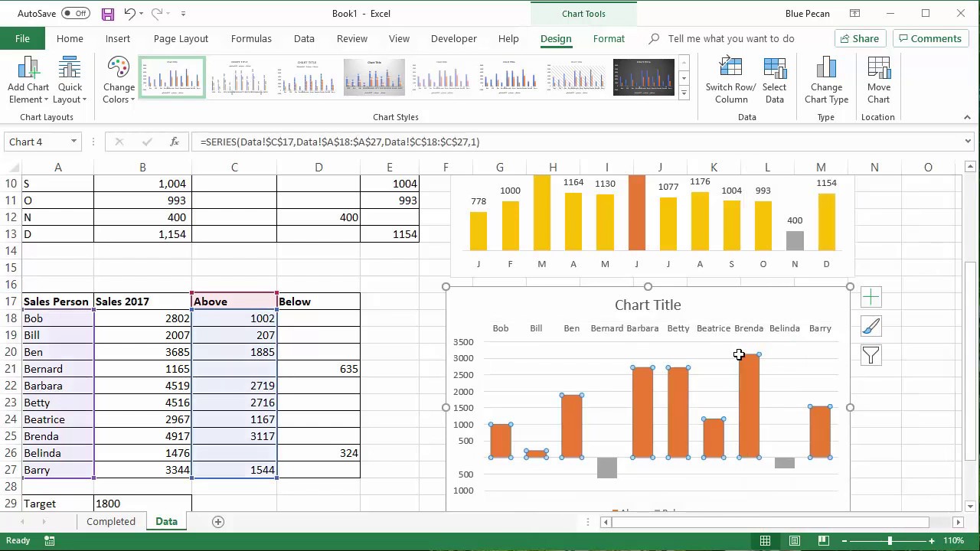Screen dimensions: 980x551
Task: Click the Chart Elements plus button
Action: pyautogui.click(x=871, y=298)
